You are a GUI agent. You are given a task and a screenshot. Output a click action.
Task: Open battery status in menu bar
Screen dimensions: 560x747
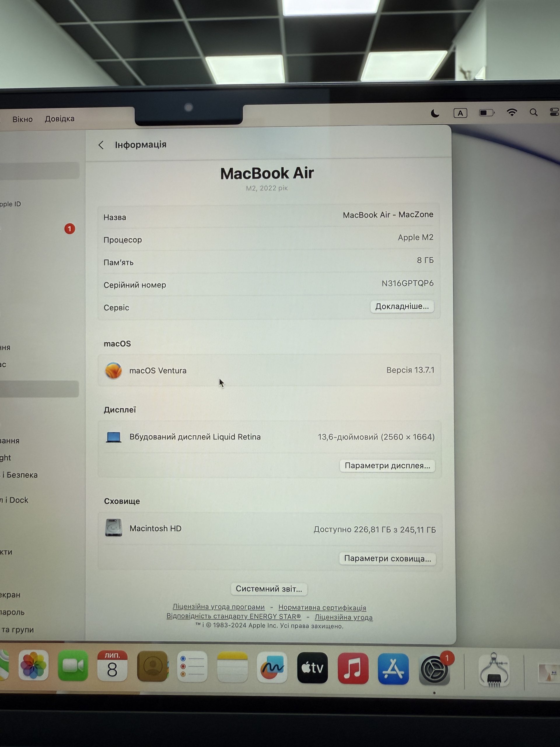tap(487, 112)
